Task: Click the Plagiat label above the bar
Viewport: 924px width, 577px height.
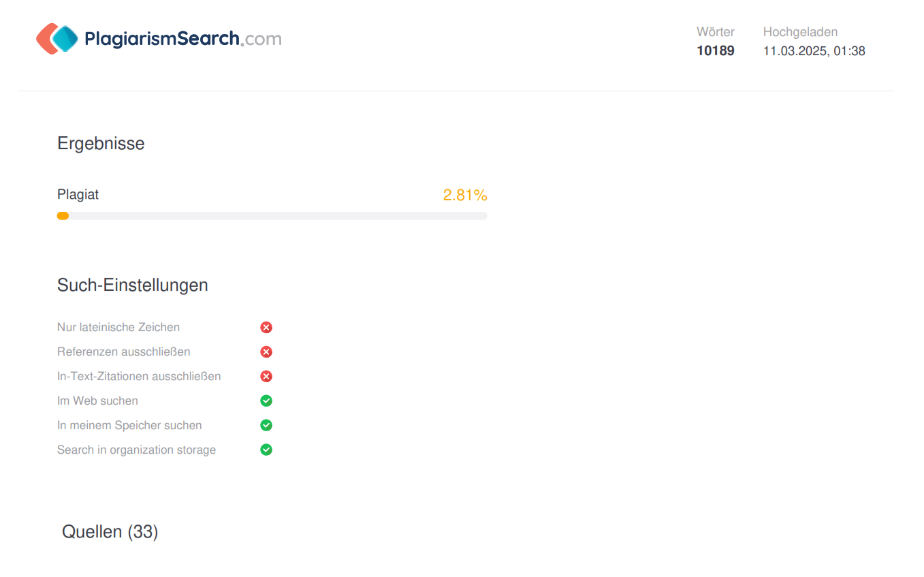Action: (x=78, y=195)
